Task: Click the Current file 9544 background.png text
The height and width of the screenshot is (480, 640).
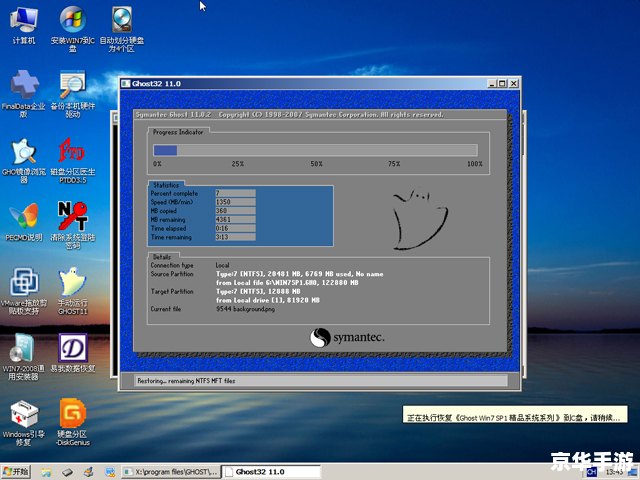Action: tap(245, 309)
